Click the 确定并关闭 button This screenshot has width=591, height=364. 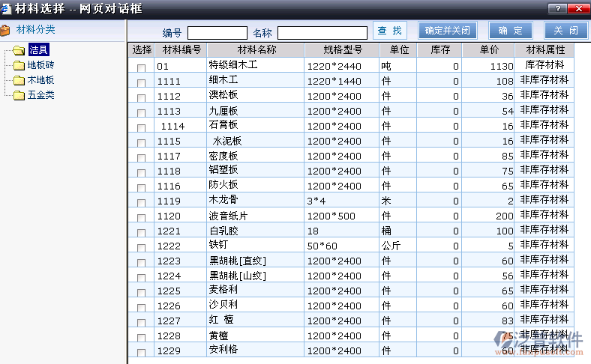[448, 31]
